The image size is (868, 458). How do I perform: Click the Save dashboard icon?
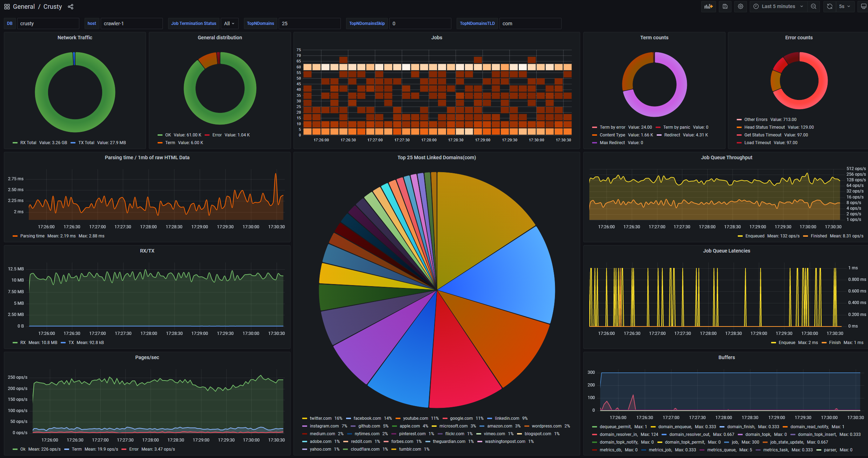point(725,6)
